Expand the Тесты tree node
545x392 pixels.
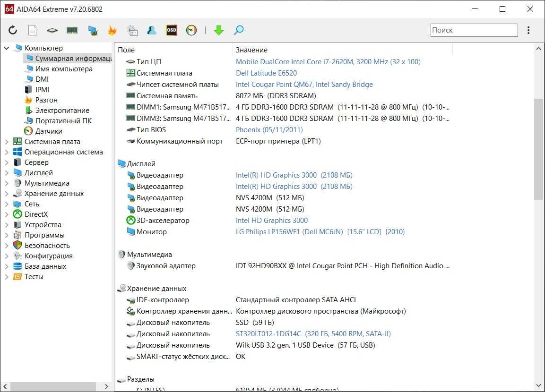6,277
